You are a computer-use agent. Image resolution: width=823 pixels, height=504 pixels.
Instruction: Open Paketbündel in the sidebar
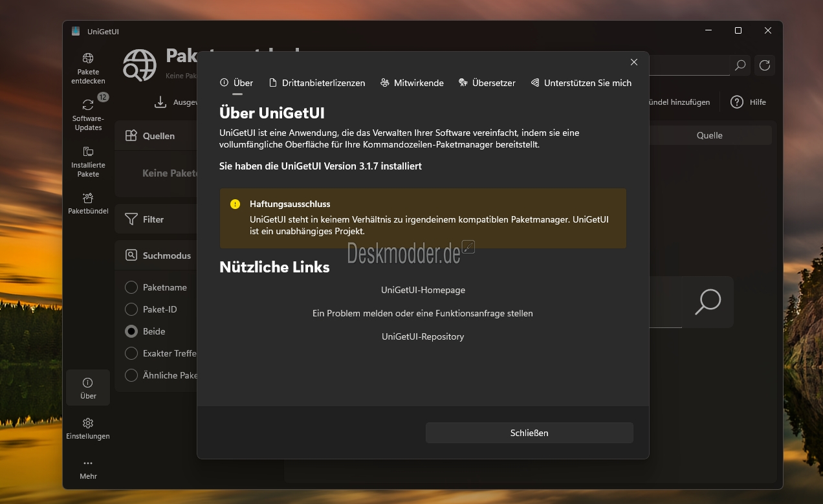(x=88, y=203)
